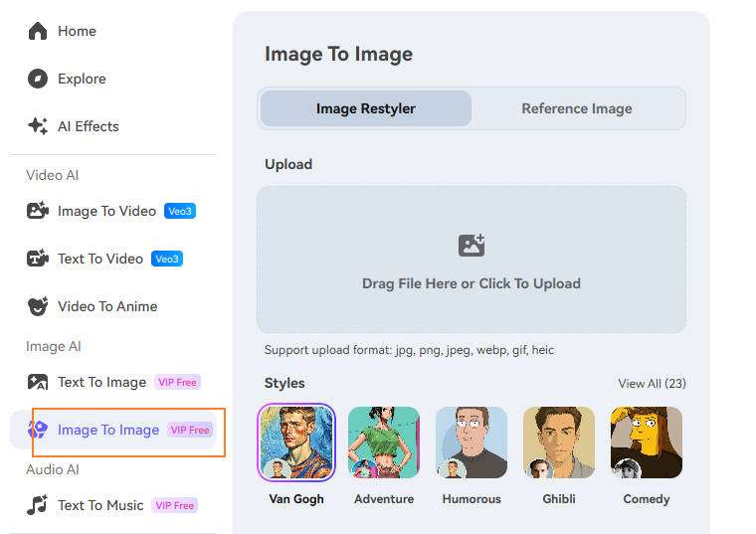The width and height of the screenshot is (756, 534).
Task: Select the Image To Video icon
Action: [x=38, y=211]
